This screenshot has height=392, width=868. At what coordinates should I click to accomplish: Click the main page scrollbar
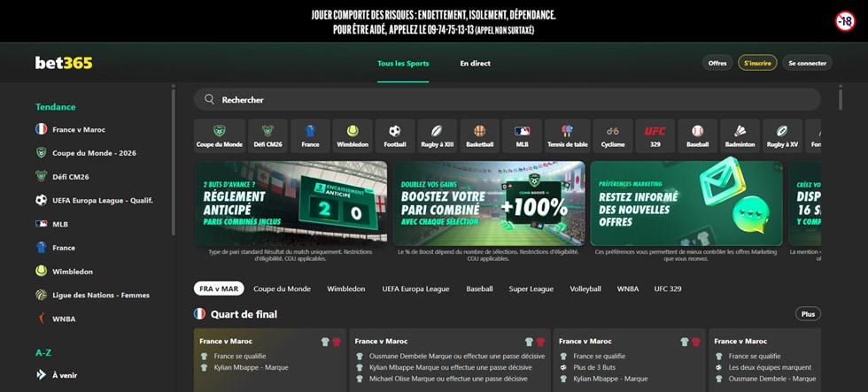point(841,99)
